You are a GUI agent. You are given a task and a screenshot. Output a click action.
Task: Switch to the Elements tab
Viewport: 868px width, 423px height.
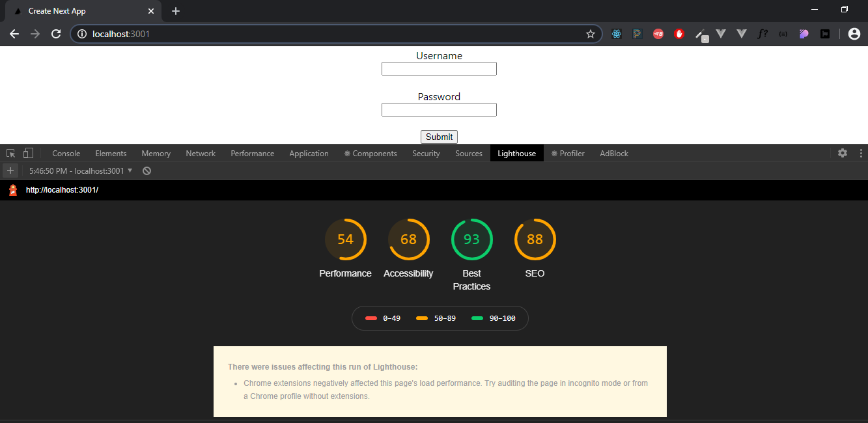coord(111,154)
